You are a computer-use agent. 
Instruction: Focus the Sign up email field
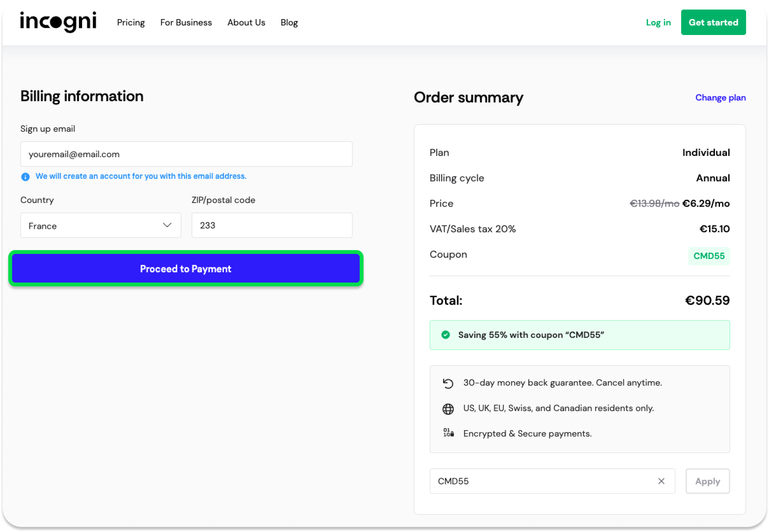point(186,154)
